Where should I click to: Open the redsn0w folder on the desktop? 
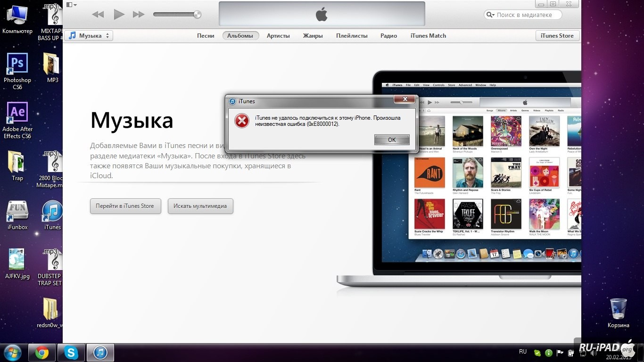click(x=50, y=313)
